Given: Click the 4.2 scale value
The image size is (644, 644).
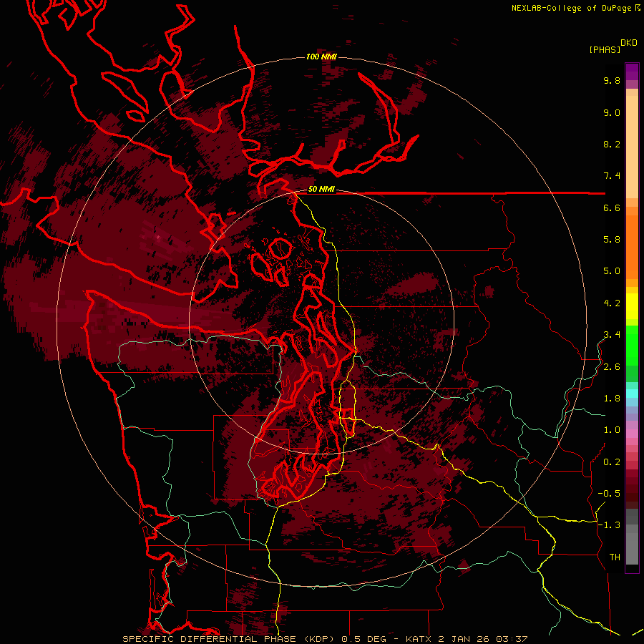Looking at the screenshot, I should 612,303.
